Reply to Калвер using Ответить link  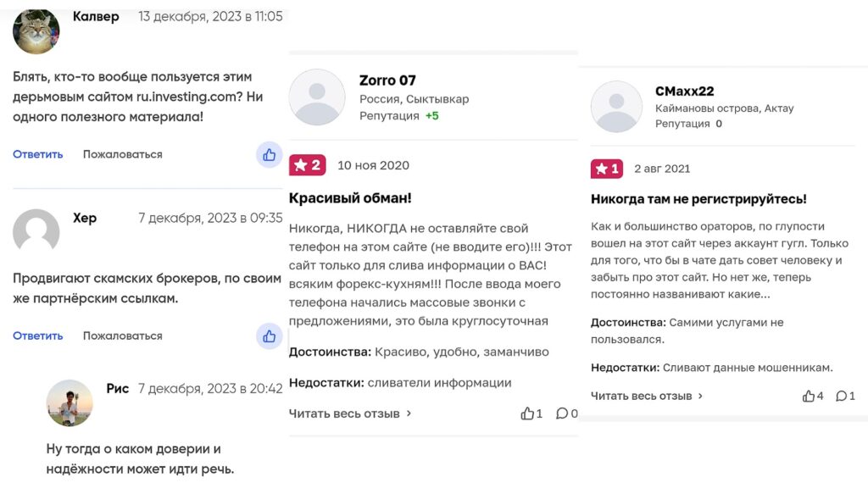(36, 154)
